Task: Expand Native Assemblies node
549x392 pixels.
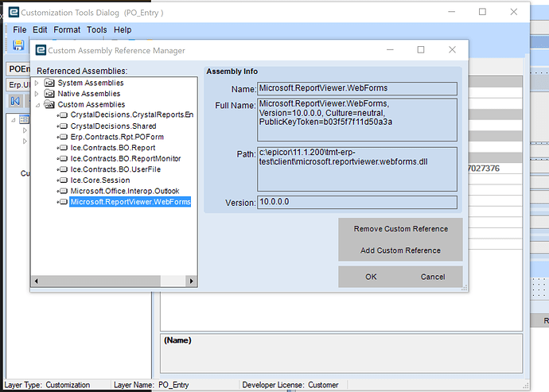Action: point(37,94)
